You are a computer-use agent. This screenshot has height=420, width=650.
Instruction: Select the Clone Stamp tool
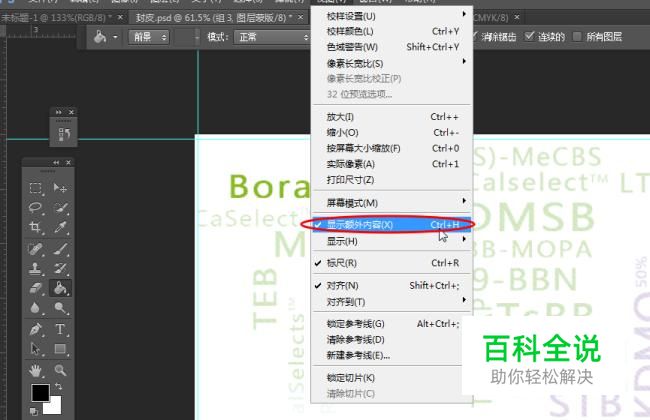pos(36,269)
